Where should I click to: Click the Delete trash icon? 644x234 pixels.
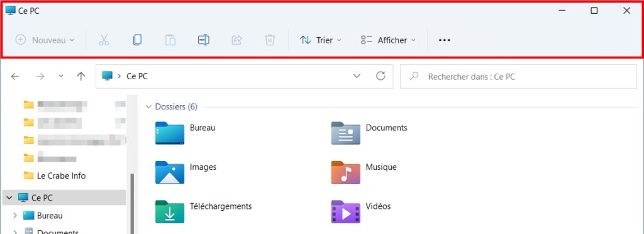tap(270, 40)
